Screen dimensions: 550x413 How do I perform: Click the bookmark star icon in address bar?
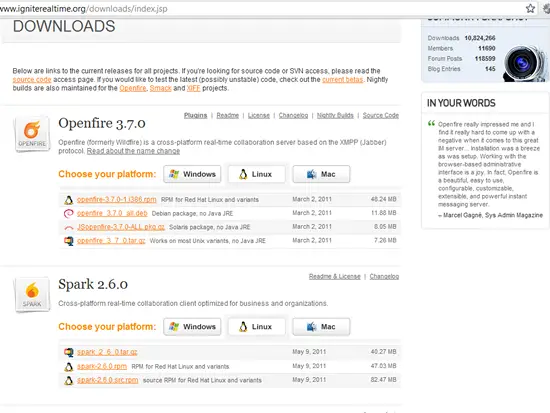[x=530, y=8]
